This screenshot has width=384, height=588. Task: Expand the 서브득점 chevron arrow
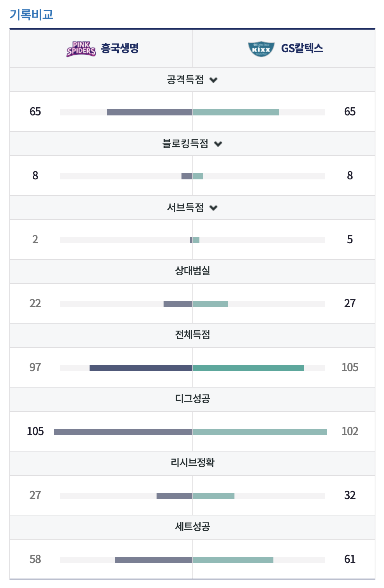tap(213, 208)
